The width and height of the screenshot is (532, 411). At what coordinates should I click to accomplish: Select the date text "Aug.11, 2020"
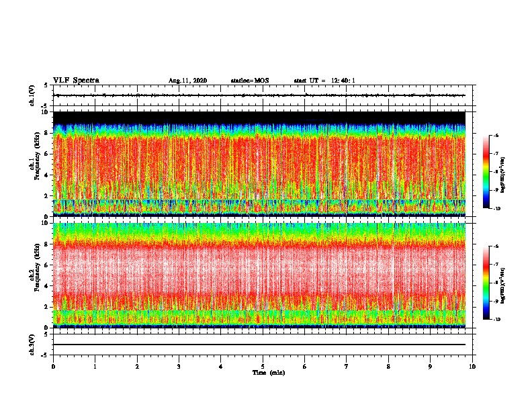coord(187,81)
